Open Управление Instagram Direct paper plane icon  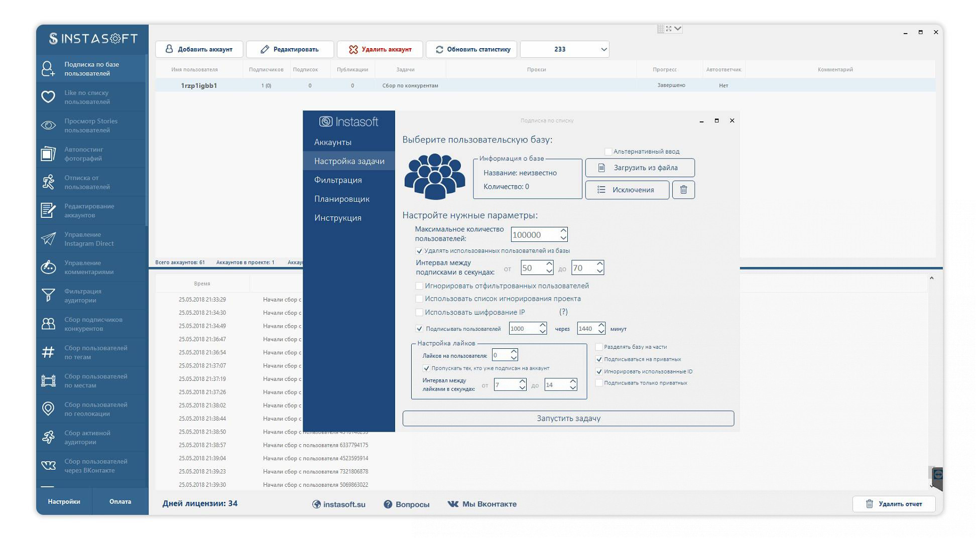click(48, 239)
